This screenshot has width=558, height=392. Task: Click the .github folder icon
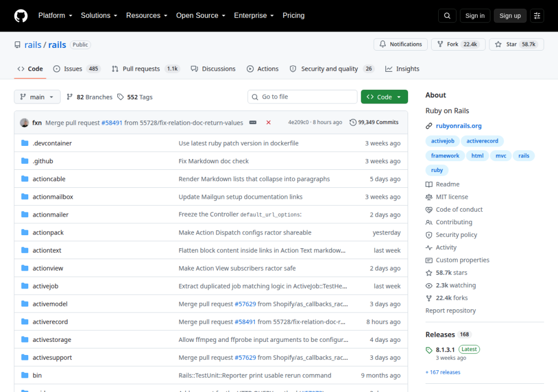[25, 161]
